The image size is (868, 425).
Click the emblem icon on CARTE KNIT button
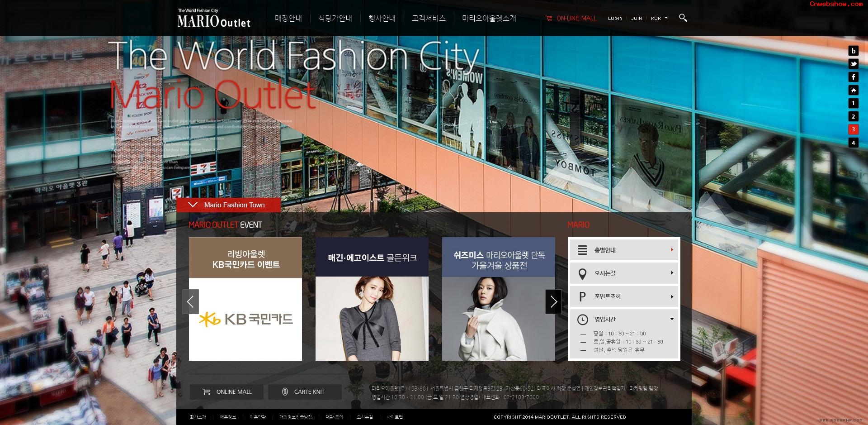[285, 392]
